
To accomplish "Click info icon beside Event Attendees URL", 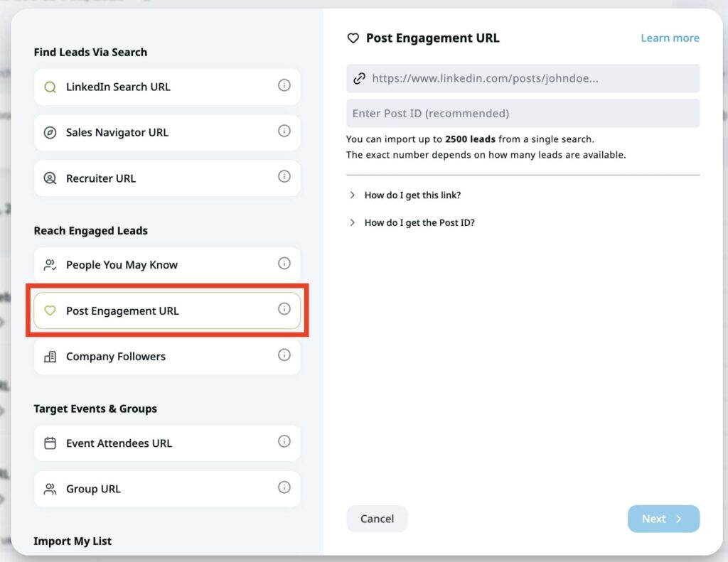I will [x=284, y=442].
